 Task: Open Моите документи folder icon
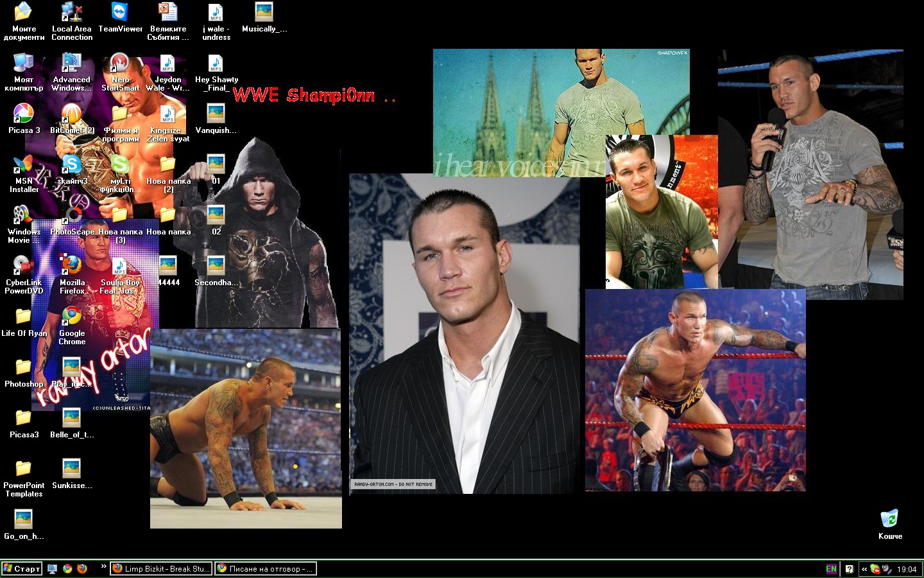(x=24, y=21)
